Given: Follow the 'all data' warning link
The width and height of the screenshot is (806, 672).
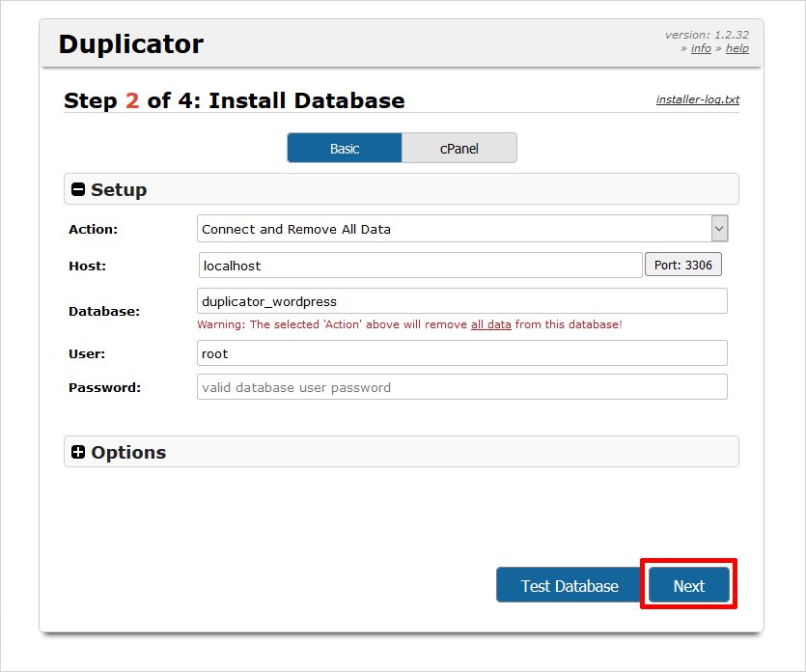Looking at the screenshot, I should (x=490, y=324).
